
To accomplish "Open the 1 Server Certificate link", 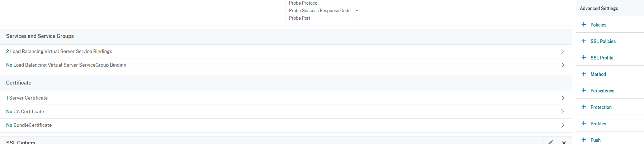I will [x=27, y=98].
